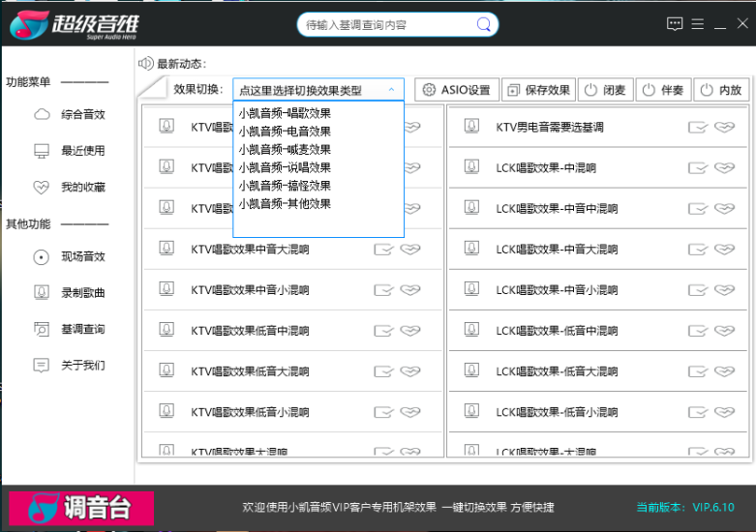756x532 pixels.
Task: Click edit icon for KTV唱歌效果低音小混响
Action: (x=383, y=412)
